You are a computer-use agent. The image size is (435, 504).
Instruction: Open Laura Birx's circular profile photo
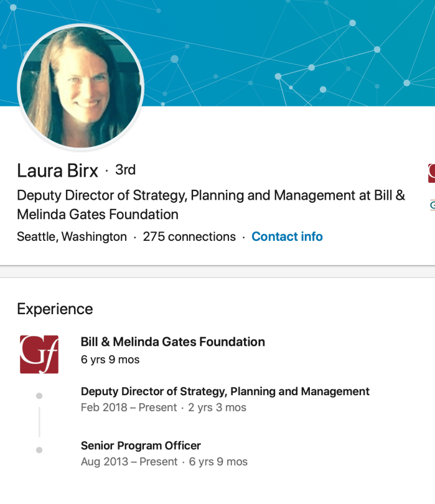click(81, 87)
